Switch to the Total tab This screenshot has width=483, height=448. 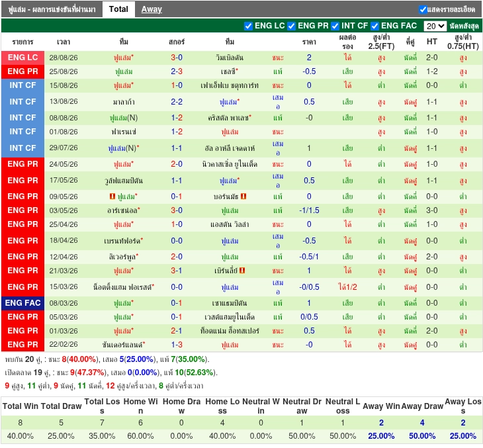[x=118, y=9]
